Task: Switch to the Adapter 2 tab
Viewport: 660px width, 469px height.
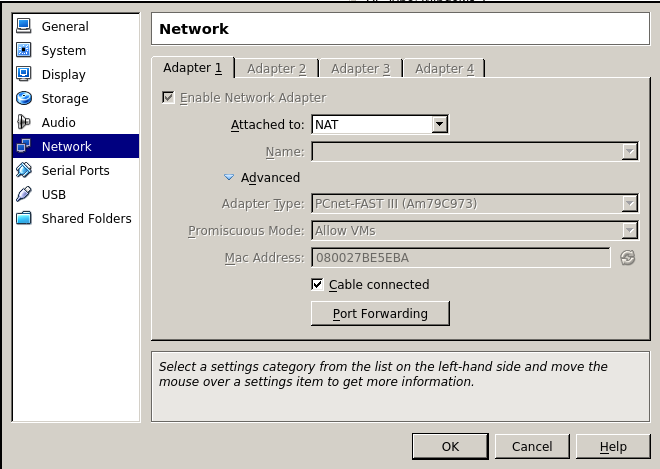Action: click(x=277, y=69)
